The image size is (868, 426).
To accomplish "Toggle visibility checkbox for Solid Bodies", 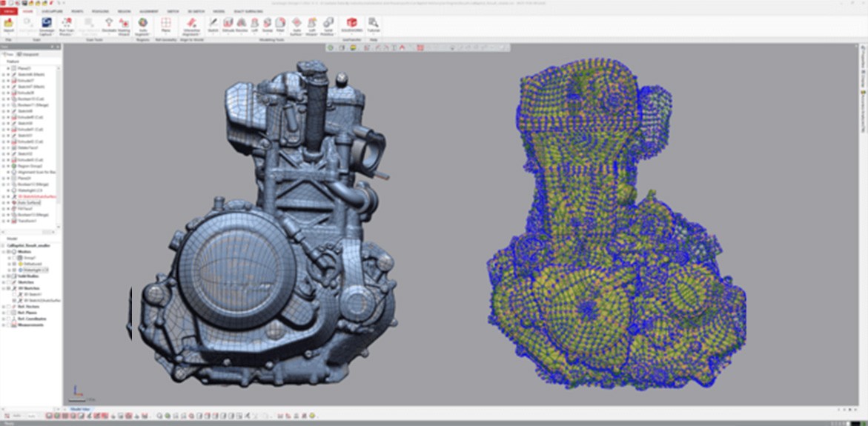I will [x=7, y=276].
